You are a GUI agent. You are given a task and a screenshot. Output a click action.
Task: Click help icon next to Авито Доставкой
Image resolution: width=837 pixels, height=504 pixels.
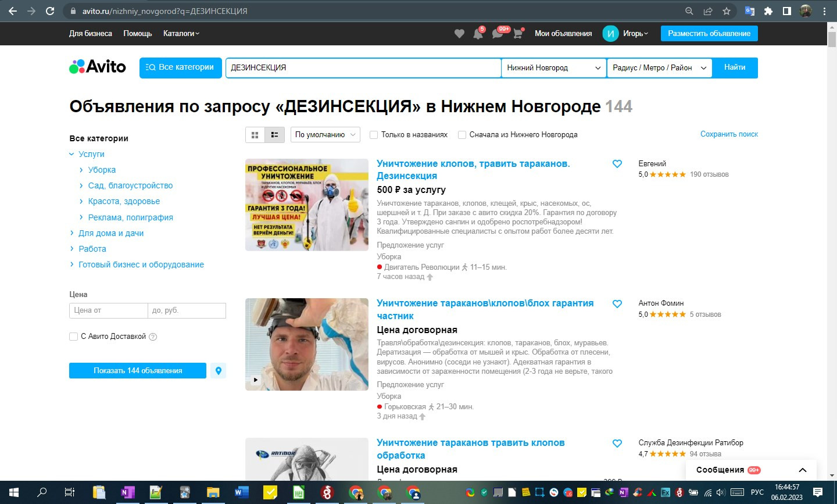[153, 337]
